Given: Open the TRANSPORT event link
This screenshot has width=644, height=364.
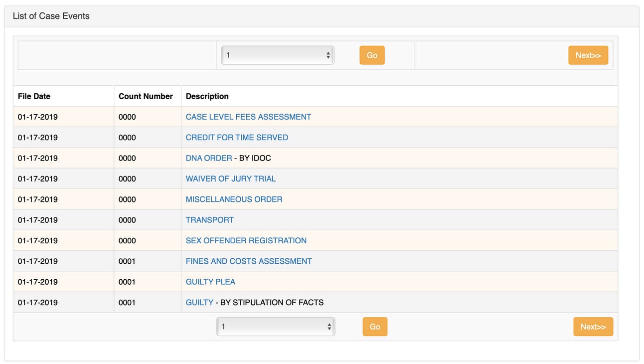Looking at the screenshot, I should coord(210,220).
